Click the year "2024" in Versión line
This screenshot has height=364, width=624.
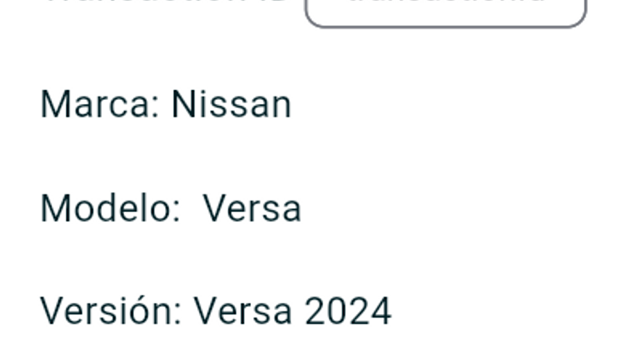pyautogui.click(x=348, y=311)
